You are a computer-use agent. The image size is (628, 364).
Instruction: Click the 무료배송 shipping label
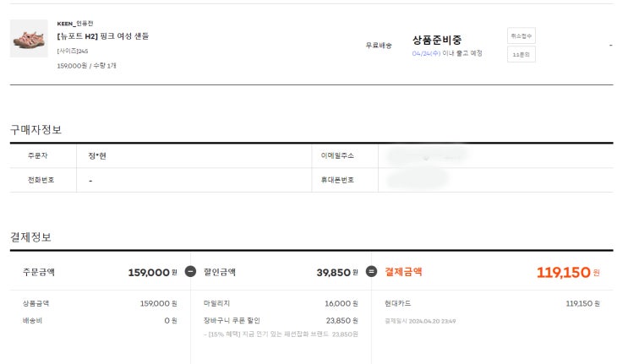click(x=377, y=45)
